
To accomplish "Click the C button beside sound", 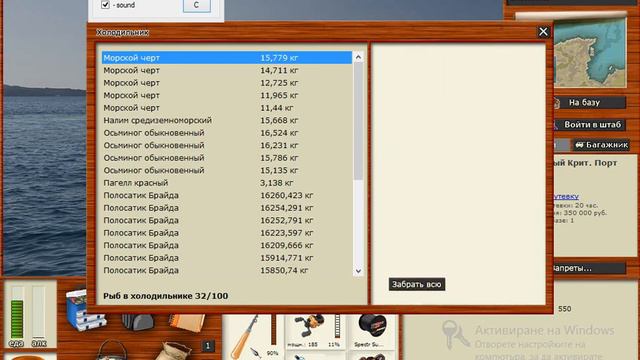I will (197, 5).
